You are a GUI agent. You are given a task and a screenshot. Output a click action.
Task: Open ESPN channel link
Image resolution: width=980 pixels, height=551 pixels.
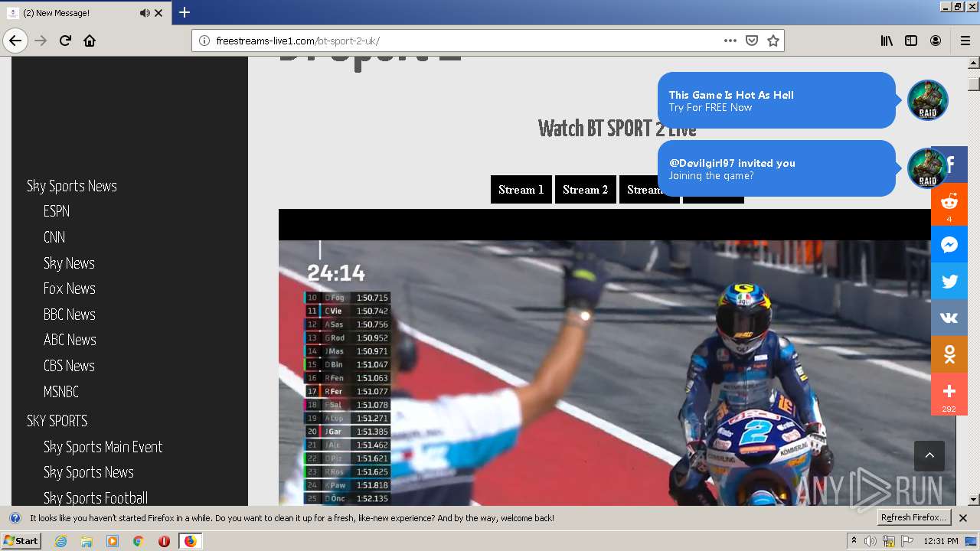(57, 211)
